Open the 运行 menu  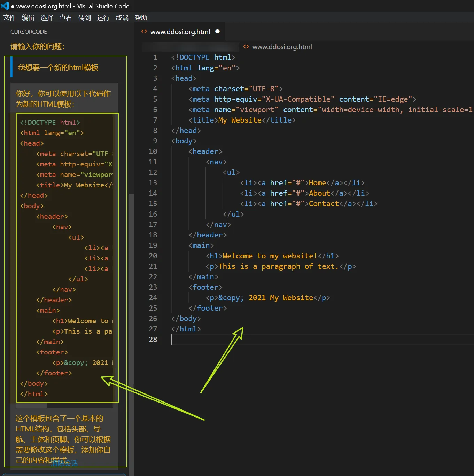point(103,17)
